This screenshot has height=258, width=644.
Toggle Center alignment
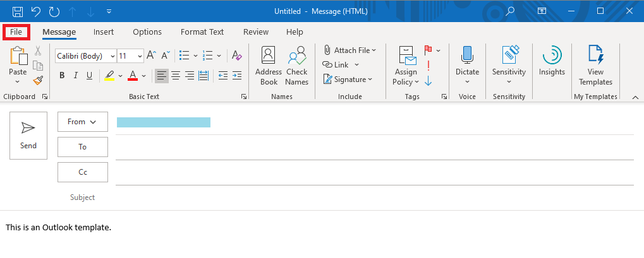[175, 76]
